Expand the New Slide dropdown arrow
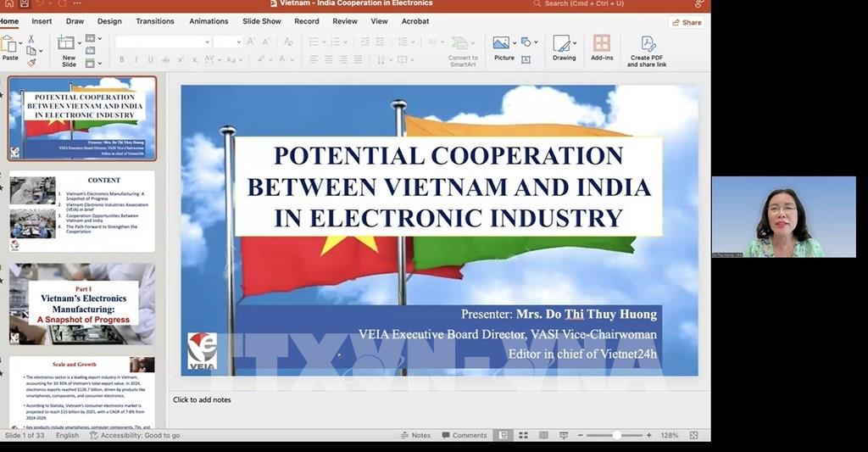 [x=80, y=42]
